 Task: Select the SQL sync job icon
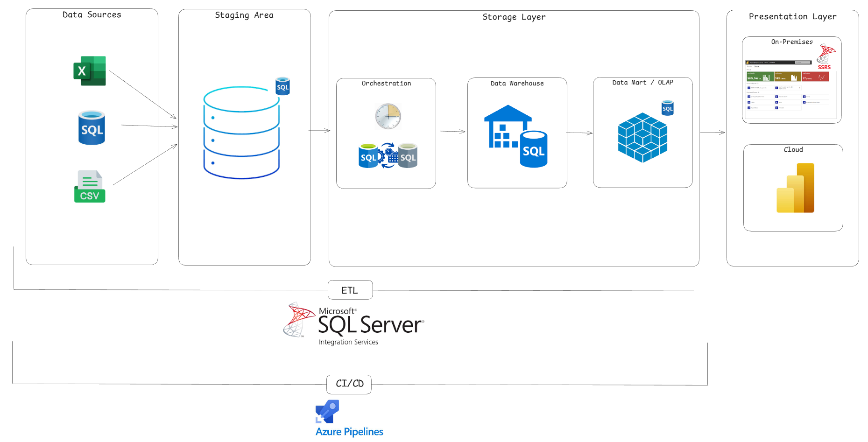point(388,156)
